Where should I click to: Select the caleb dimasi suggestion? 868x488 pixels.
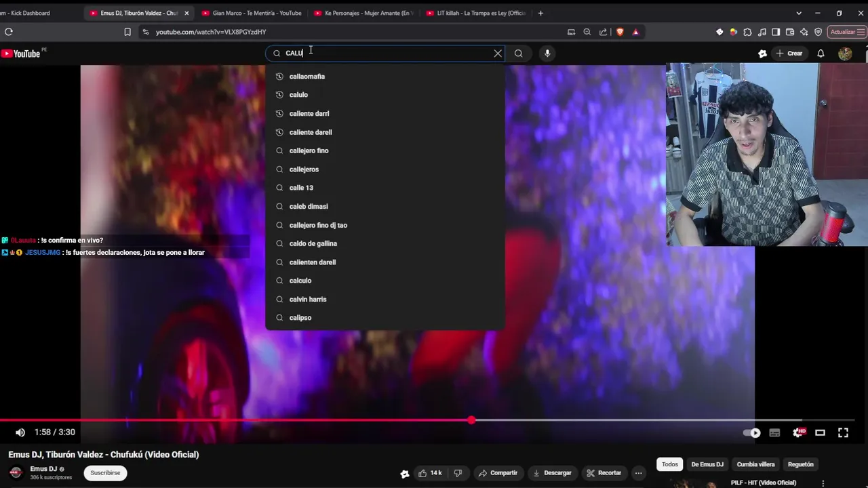click(385, 206)
